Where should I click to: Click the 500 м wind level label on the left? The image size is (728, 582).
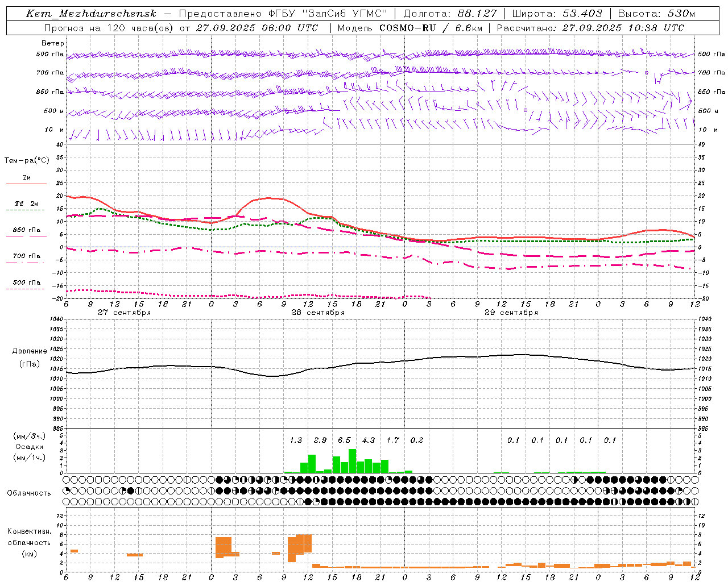click(x=54, y=111)
